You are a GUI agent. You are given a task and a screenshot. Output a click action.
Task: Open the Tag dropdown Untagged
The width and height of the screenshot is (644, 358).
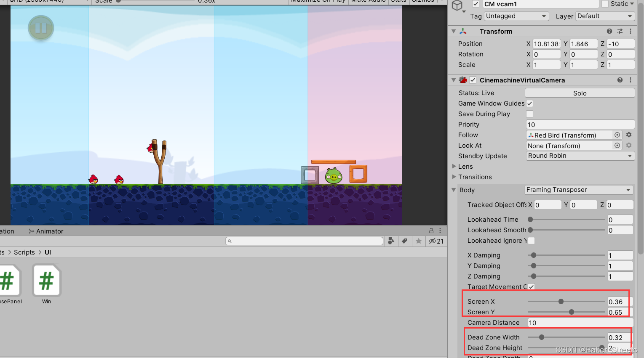point(516,16)
